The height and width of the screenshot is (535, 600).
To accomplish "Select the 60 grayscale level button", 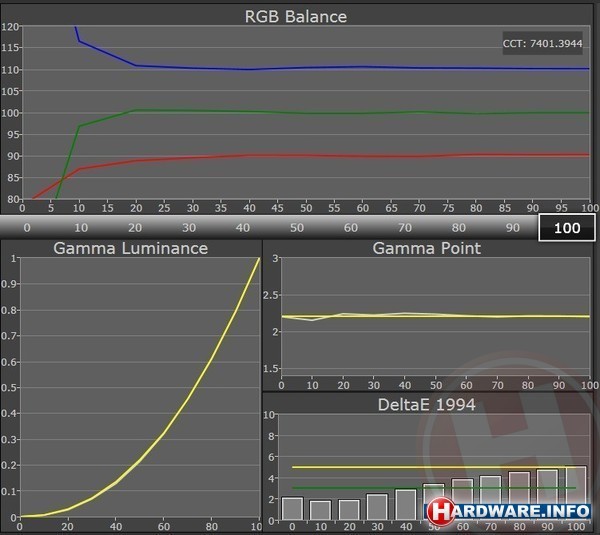I will point(351,228).
